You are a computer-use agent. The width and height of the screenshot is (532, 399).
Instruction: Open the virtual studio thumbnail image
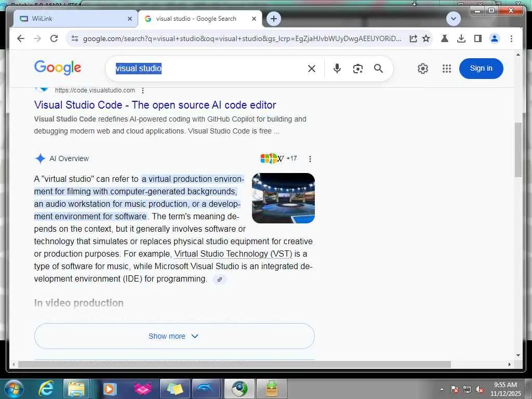[x=283, y=198]
